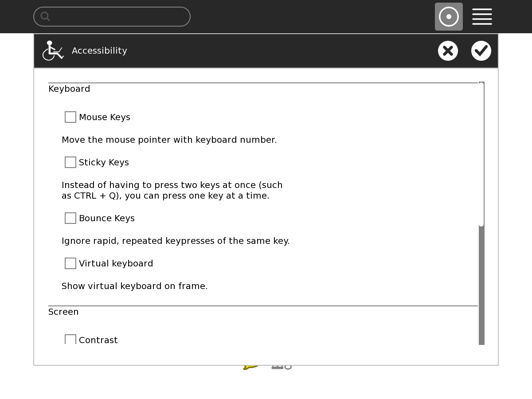The height and width of the screenshot is (399, 532).
Task: Accept Accessibility settings with the checkmark icon
Action: [x=481, y=51]
